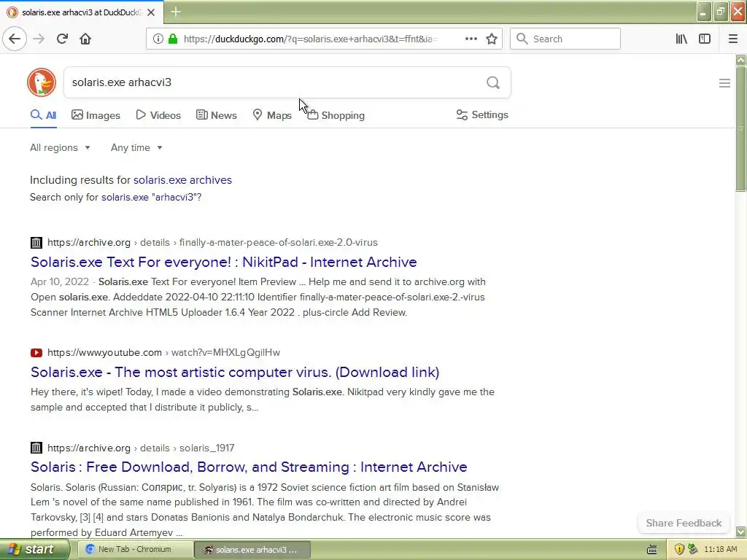Open the Windows Start menu
The width and height of the screenshot is (747, 560).
pos(34,549)
